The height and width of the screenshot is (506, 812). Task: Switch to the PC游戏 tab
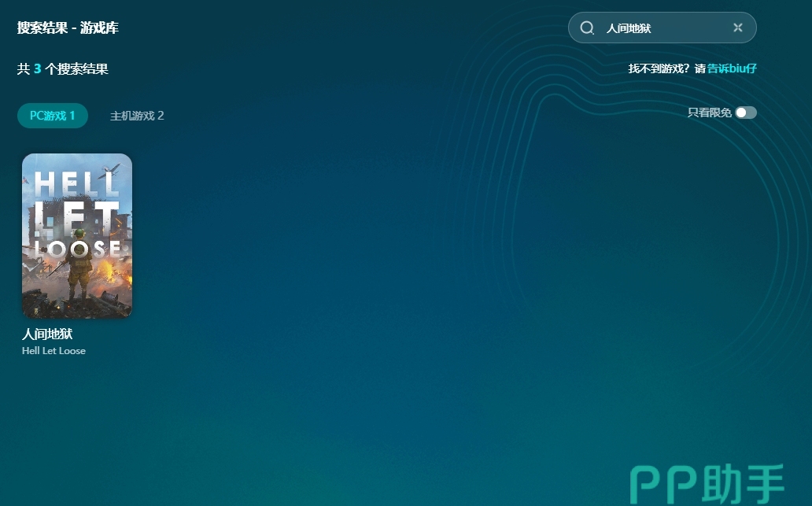click(x=52, y=116)
